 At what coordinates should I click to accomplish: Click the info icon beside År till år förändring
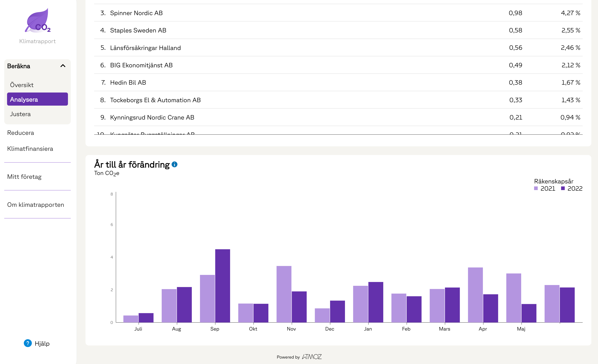tap(174, 164)
